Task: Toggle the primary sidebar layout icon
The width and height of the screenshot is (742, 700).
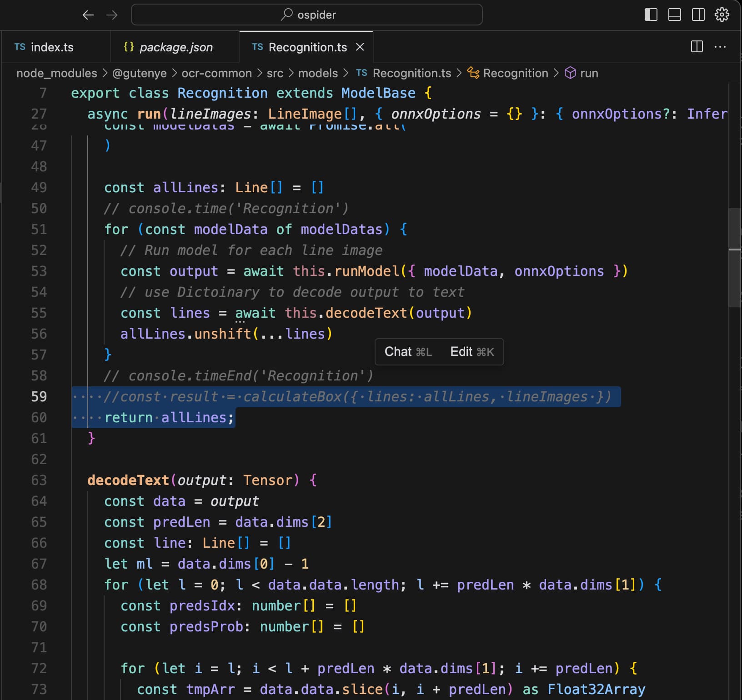Action: [x=651, y=15]
